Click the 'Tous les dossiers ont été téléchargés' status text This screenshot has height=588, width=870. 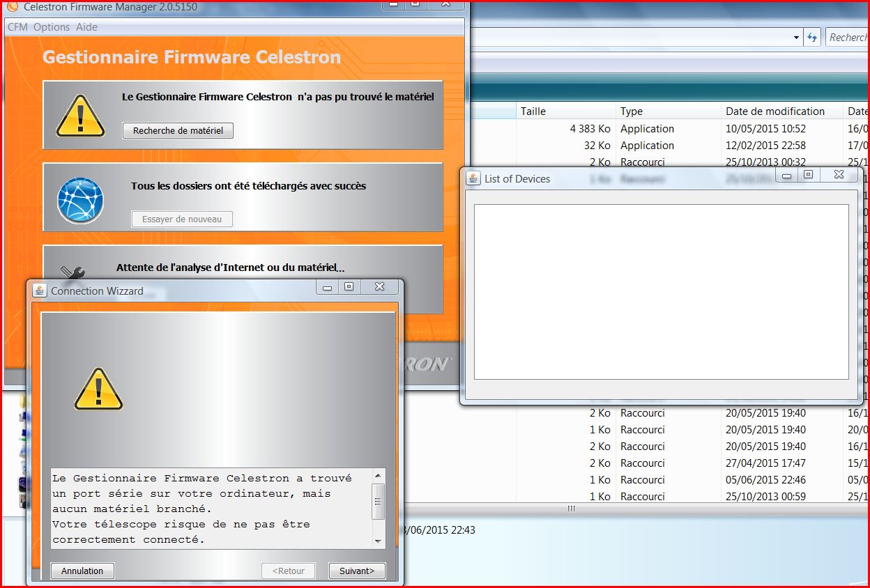pos(248,186)
